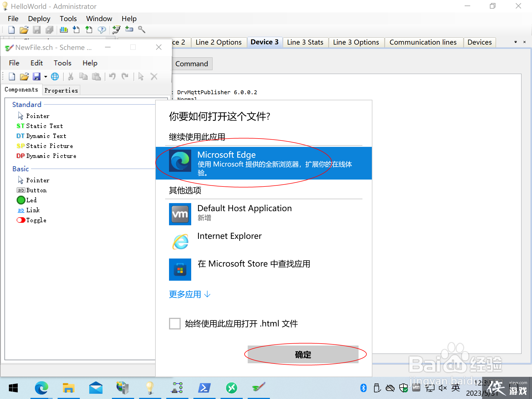Close the tab panel via small x

(525, 42)
